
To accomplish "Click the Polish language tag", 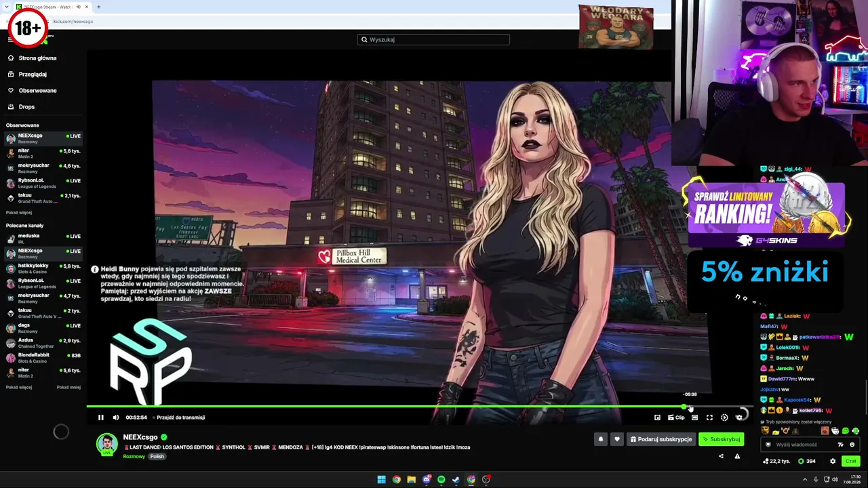I will (157, 456).
